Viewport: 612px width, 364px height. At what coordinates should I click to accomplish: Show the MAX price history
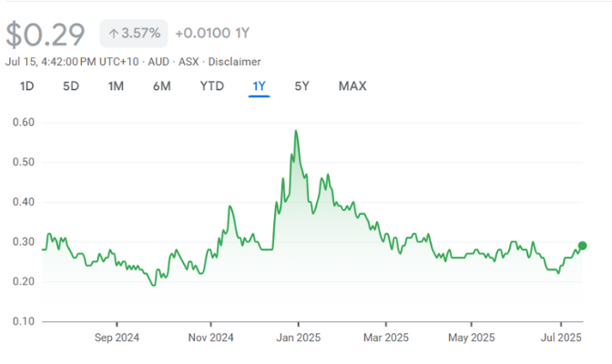click(352, 86)
